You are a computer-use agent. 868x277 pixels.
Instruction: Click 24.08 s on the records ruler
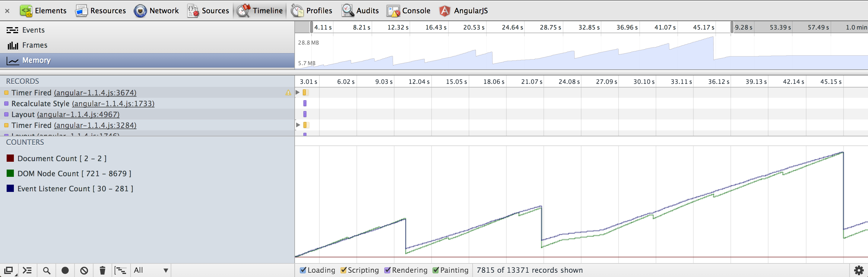(x=569, y=81)
